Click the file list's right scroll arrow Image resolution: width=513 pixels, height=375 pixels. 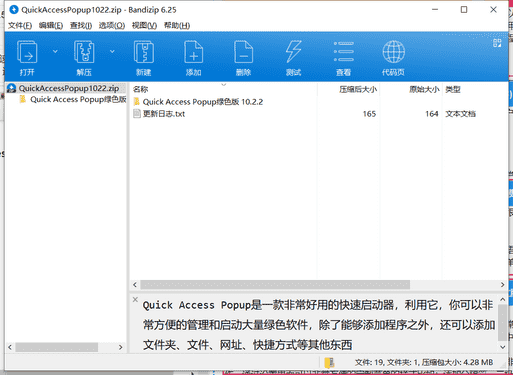pos(502,285)
